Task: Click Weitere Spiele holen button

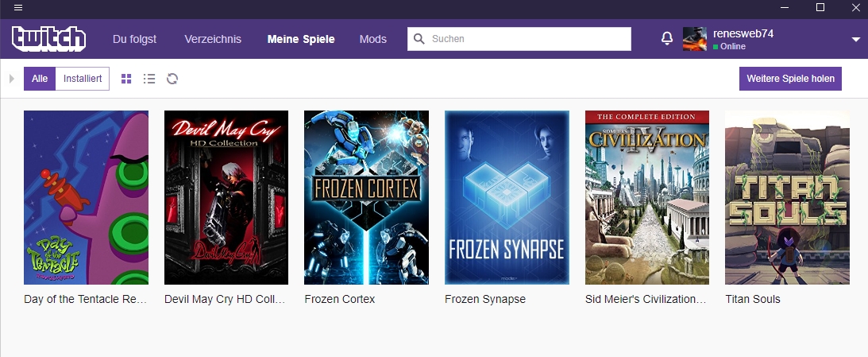Action: 790,79
